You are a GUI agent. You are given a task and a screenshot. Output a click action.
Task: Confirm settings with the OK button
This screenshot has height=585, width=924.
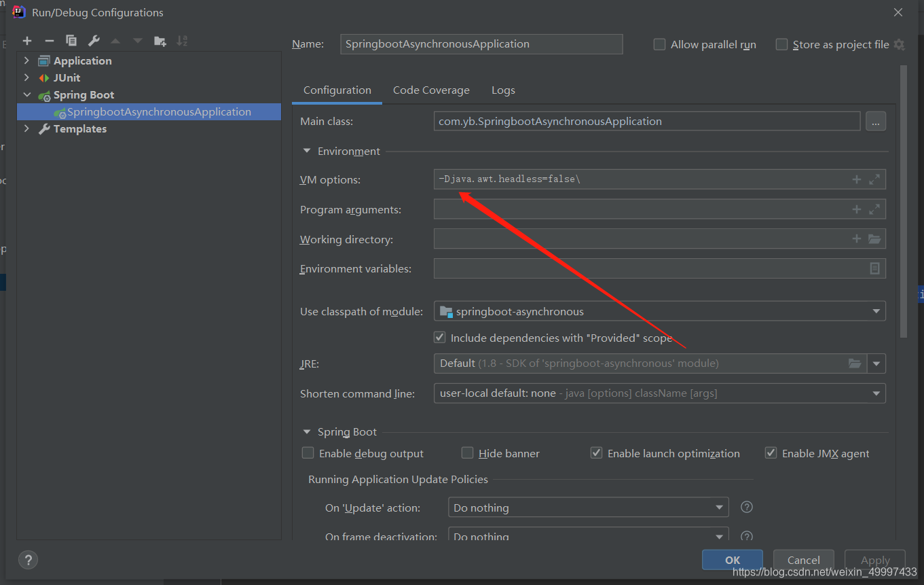[732, 560]
